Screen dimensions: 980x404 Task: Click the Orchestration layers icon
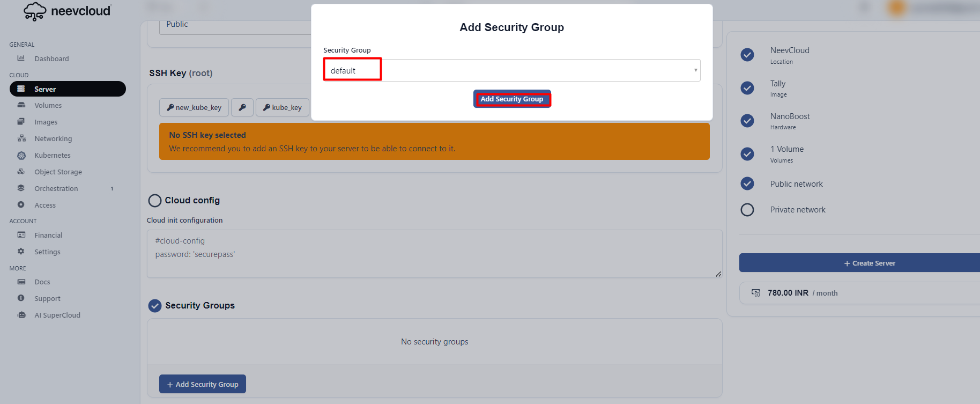tap(21, 188)
